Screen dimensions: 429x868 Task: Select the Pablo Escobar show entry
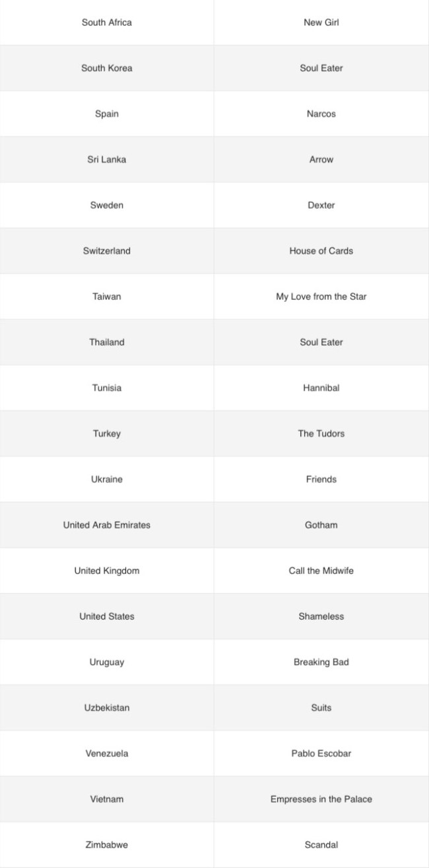pos(321,753)
